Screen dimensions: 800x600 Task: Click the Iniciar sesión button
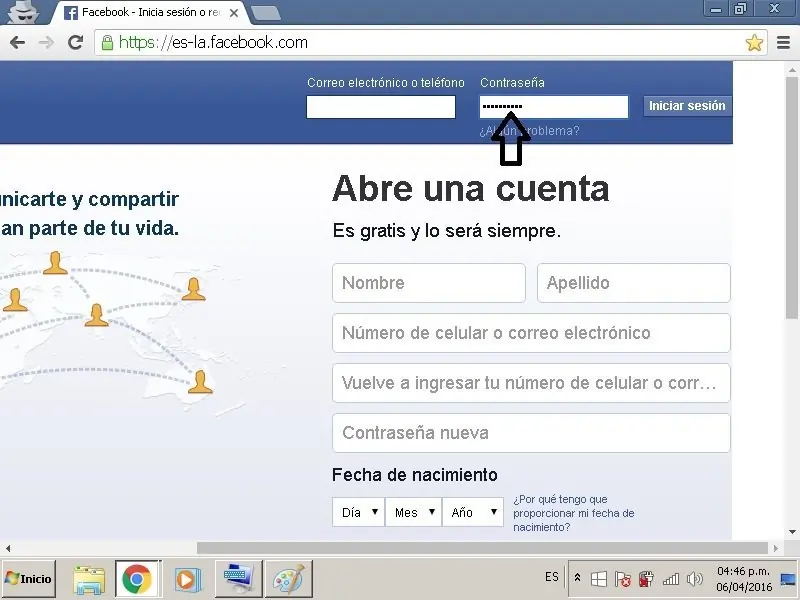click(687, 106)
